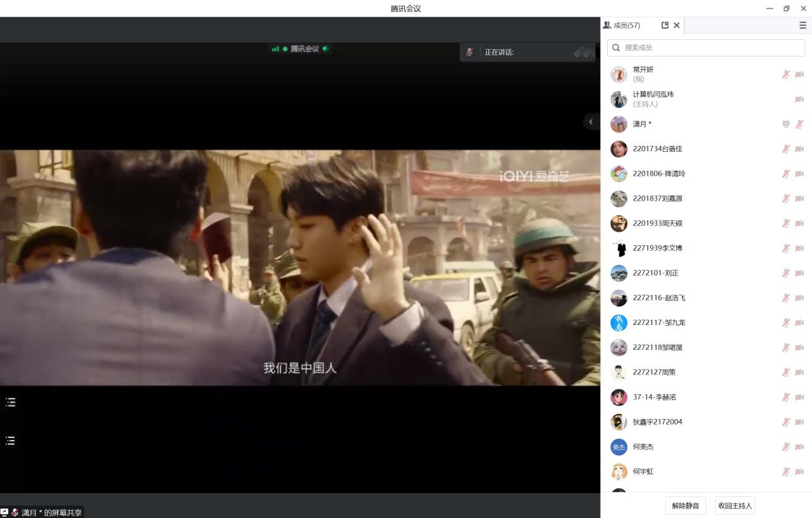This screenshot has height=518, width=812.
Task: Click the camera-off icon for 何美杰
Action: [x=799, y=447]
